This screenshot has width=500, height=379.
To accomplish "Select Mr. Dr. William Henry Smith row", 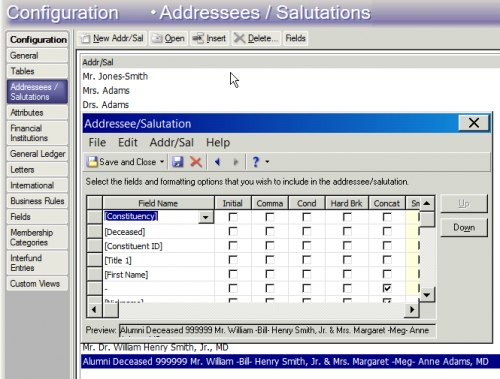I will click(155, 348).
